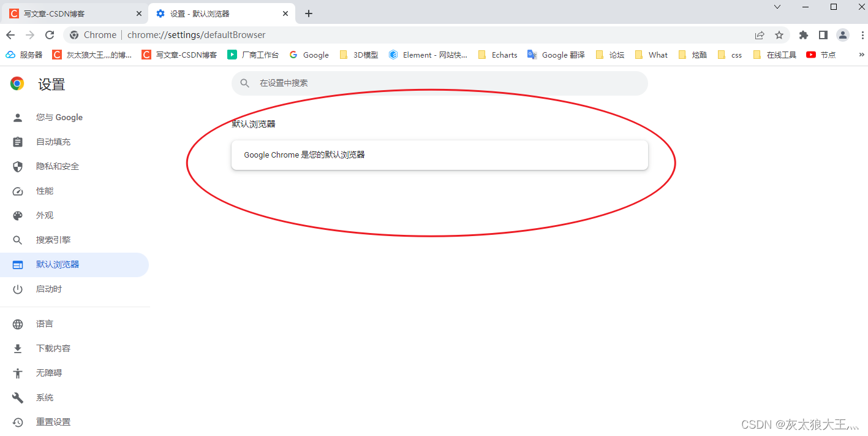Open 隐私和安全 settings section
The image size is (868, 436).
click(74, 166)
